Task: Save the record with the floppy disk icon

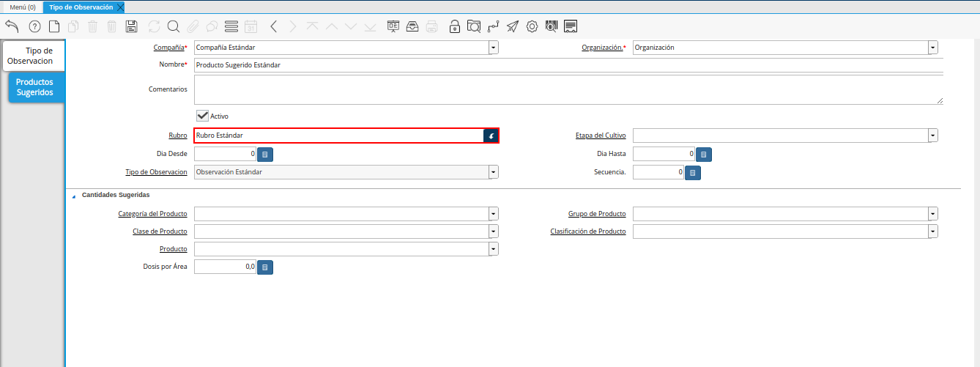Action: (132, 26)
